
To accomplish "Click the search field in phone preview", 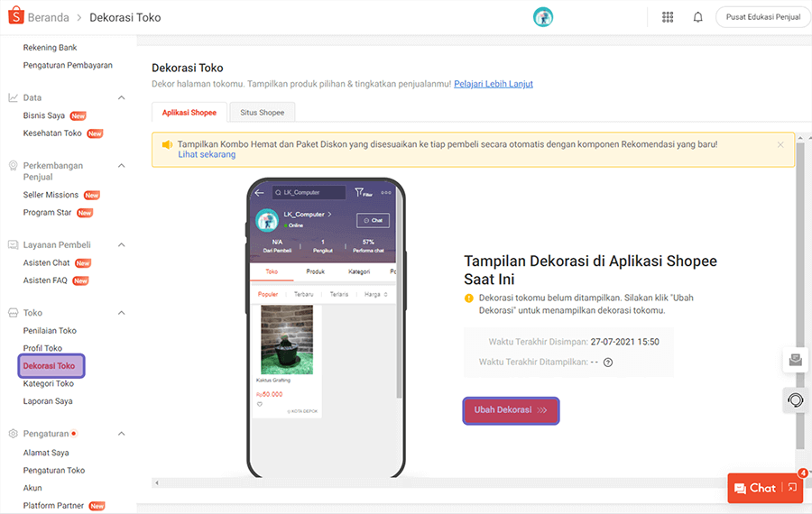I will (x=309, y=193).
